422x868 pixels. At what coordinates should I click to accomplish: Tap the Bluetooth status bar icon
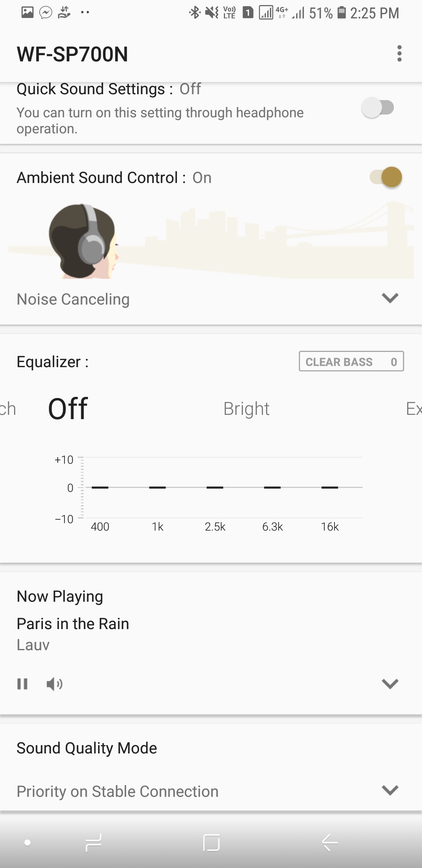(194, 13)
